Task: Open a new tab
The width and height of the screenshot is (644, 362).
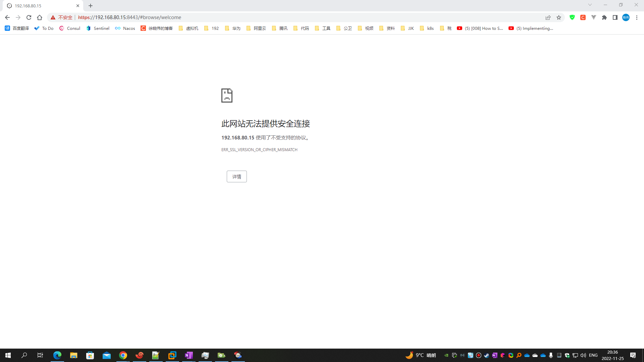Action: click(x=91, y=6)
